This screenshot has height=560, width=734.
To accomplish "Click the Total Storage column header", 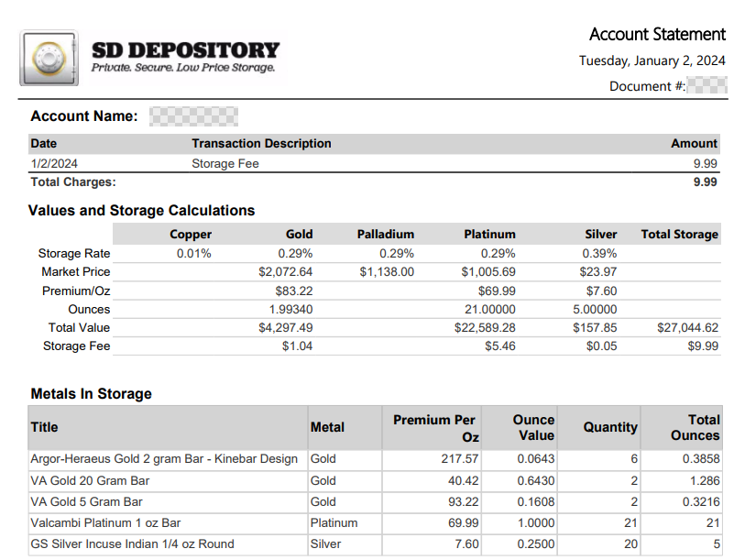I will (679, 235).
